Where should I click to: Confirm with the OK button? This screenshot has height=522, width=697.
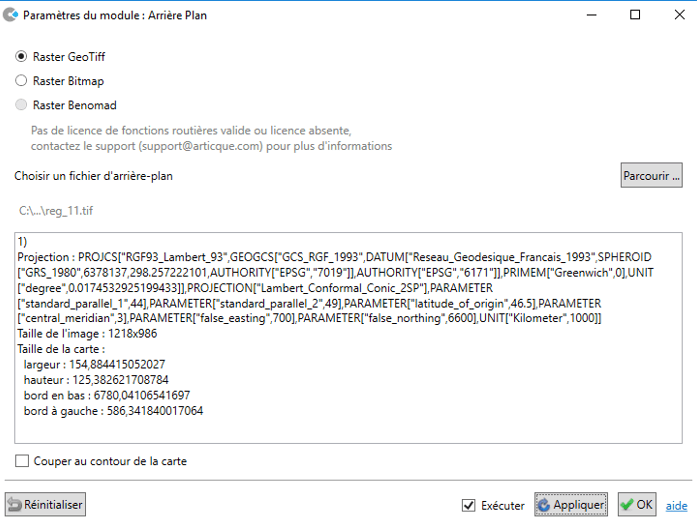click(x=637, y=505)
